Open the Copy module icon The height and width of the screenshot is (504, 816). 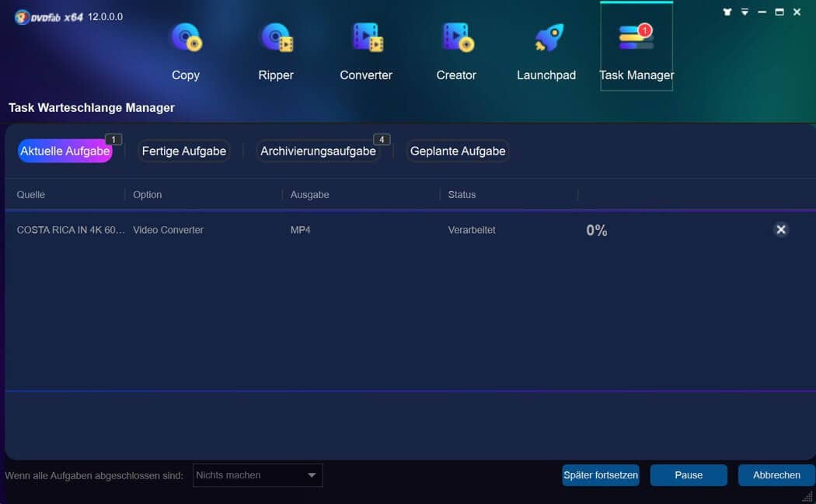186,38
